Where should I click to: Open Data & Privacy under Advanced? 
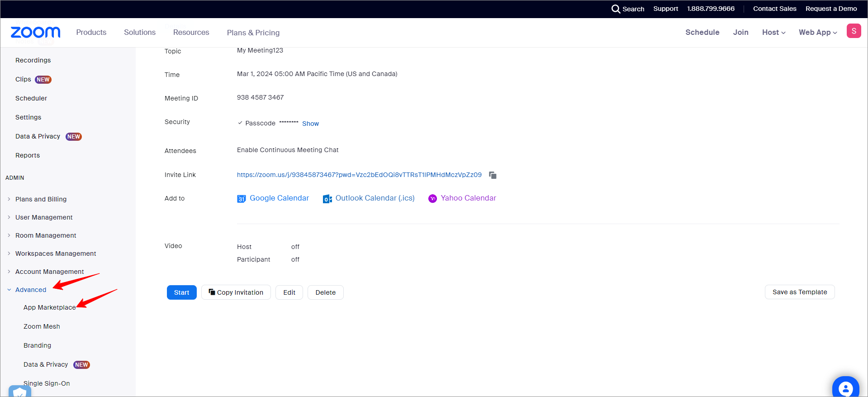pyautogui.click(x=46, y=364)
